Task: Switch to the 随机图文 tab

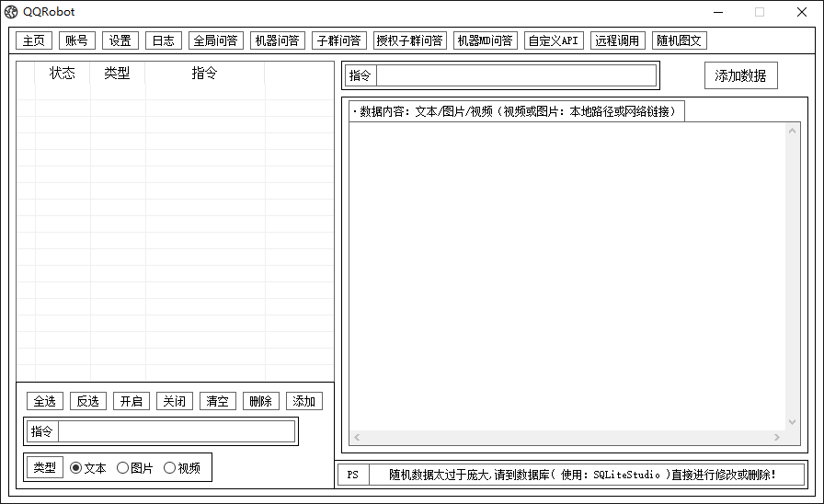Action: click(x=680, y=40)
